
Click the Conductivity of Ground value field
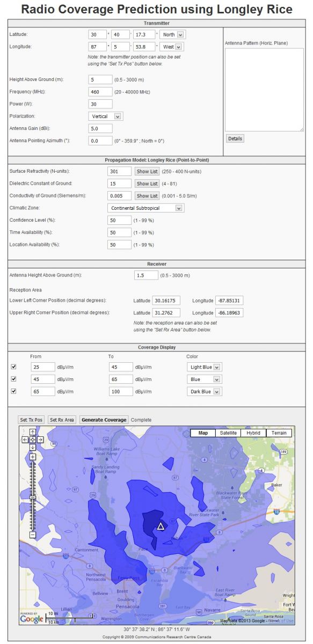click(x=120, y=196)
